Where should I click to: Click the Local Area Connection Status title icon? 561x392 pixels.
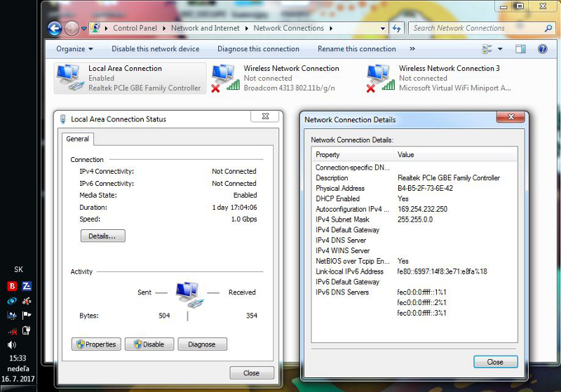tap(62, 119)
